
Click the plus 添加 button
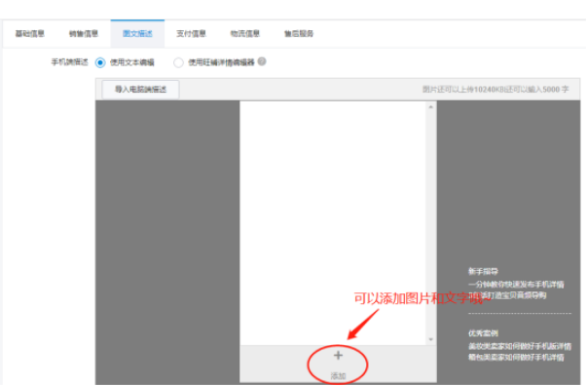click(338, 365)
